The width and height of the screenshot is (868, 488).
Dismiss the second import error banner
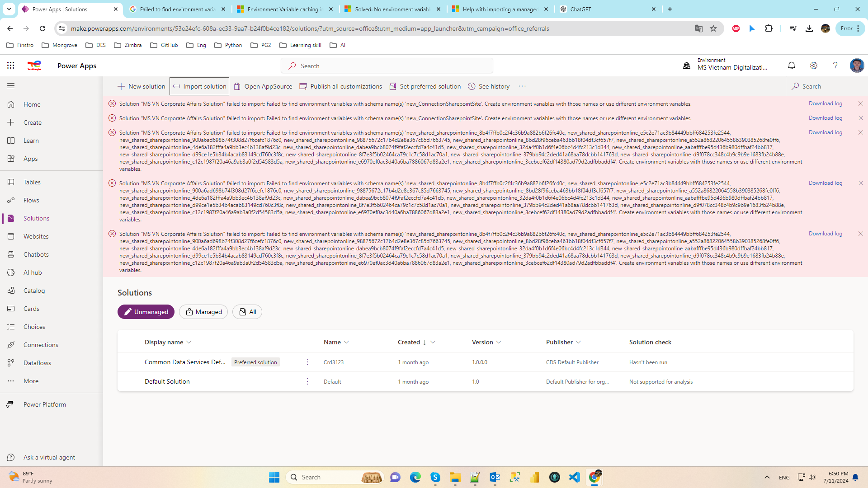[x=861, y=118]
